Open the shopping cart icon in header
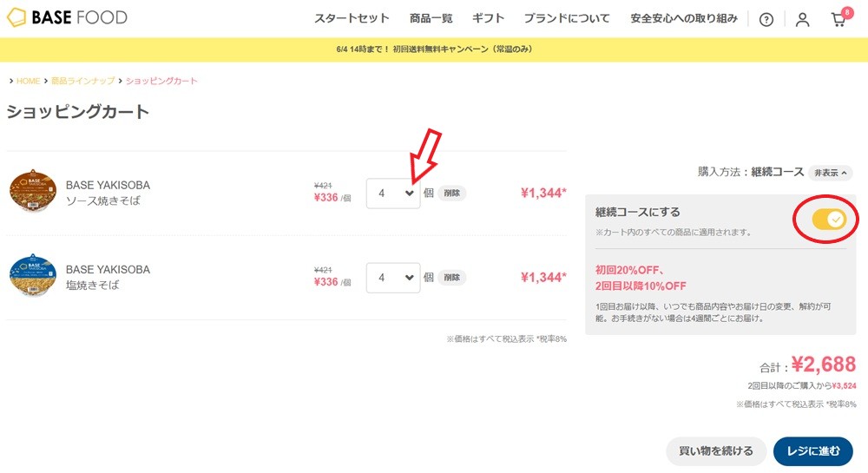This screenshot has width=868, height=473. (840, 18)
